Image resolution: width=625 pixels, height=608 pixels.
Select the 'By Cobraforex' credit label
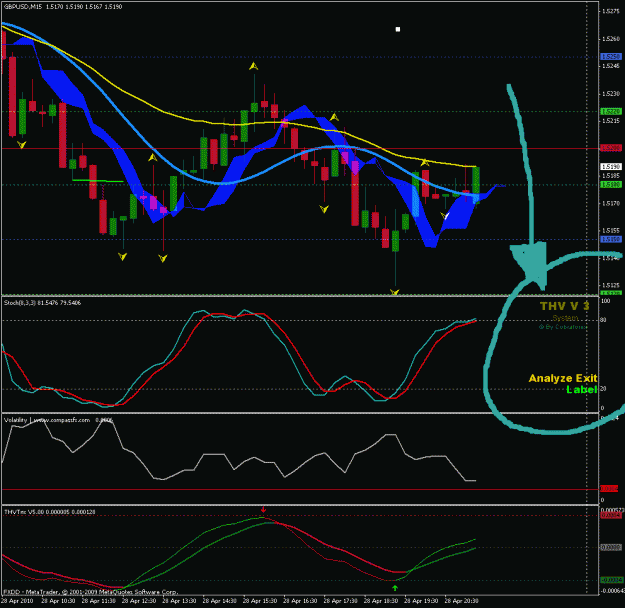(x=563, y=327)
